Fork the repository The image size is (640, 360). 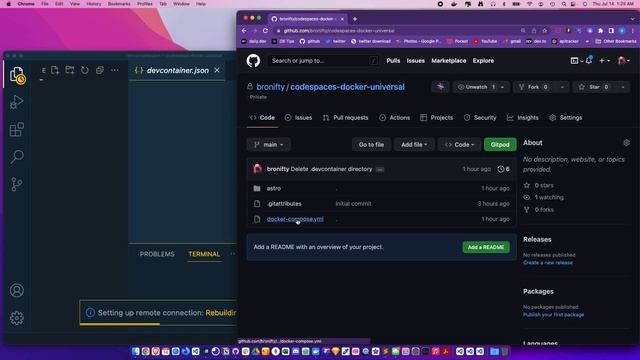[x=534, y=87]
